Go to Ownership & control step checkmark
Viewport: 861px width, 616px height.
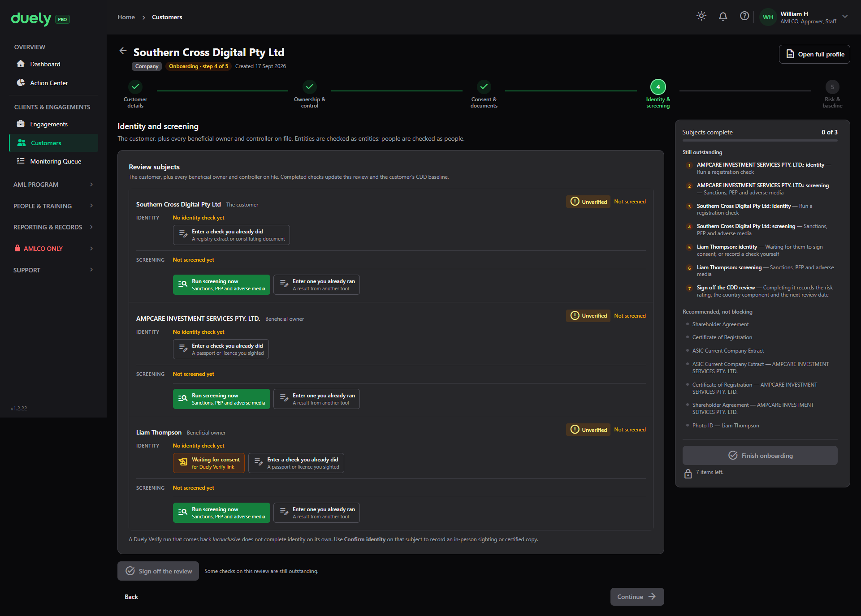coord(310,86)
